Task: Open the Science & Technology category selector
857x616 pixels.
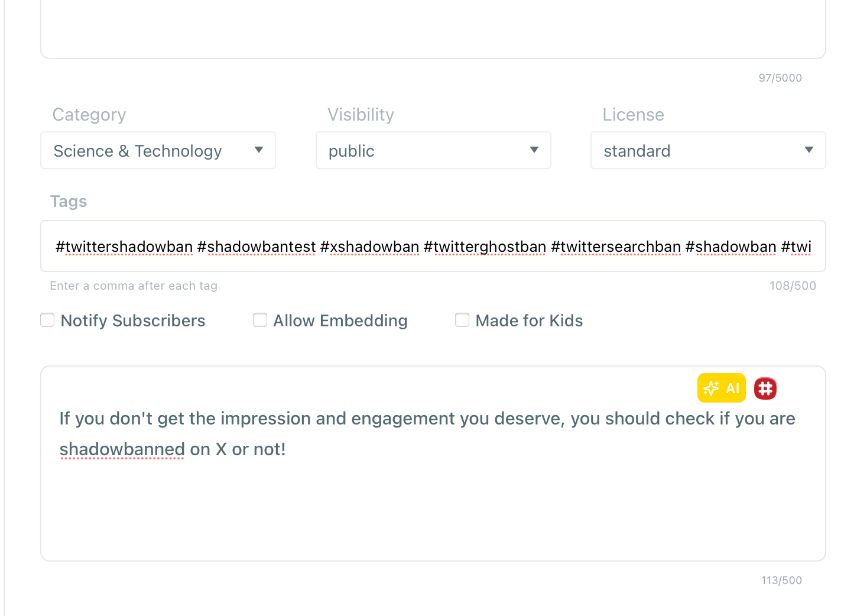Action: (138, 151)
